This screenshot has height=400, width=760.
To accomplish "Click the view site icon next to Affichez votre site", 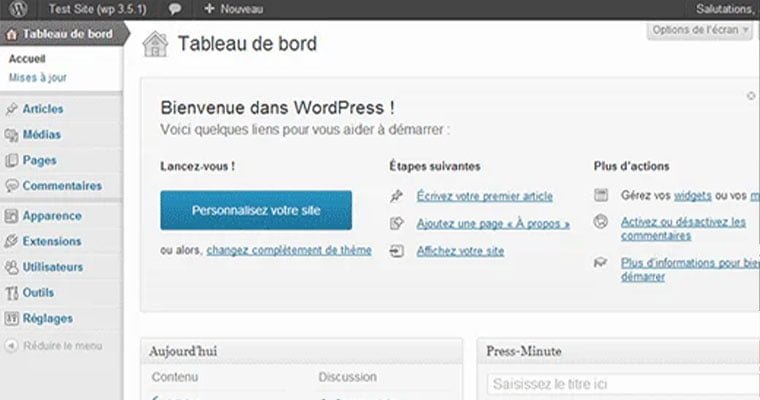I will pos(396,251).
